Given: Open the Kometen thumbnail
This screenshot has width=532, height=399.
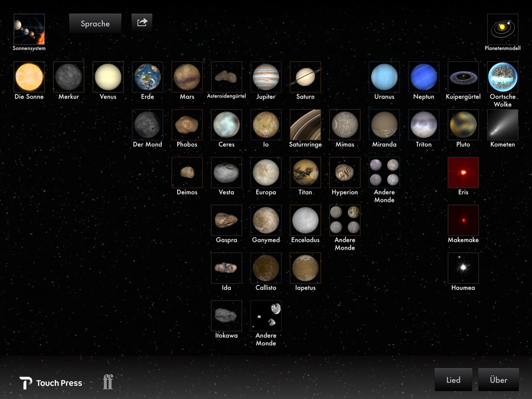Looking at the screenshot, I should click(x=502, y=125).
